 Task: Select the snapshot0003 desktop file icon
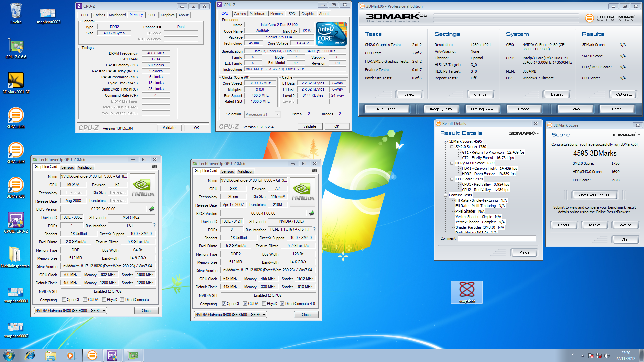coord(48,16)
